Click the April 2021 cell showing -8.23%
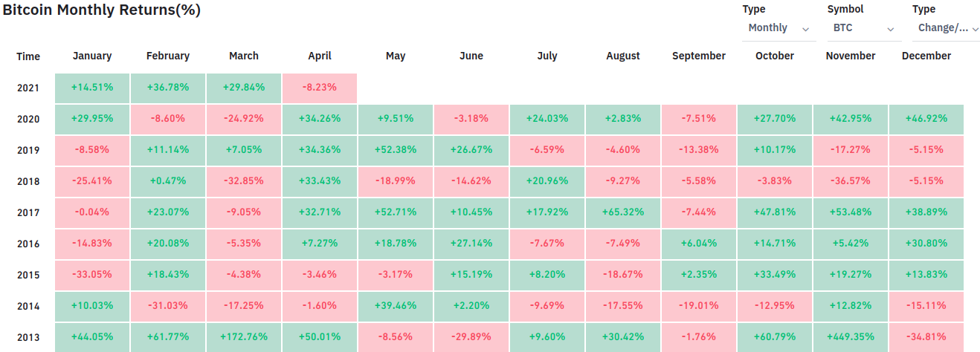Screen dimensions: 980x352 (320, 88)
